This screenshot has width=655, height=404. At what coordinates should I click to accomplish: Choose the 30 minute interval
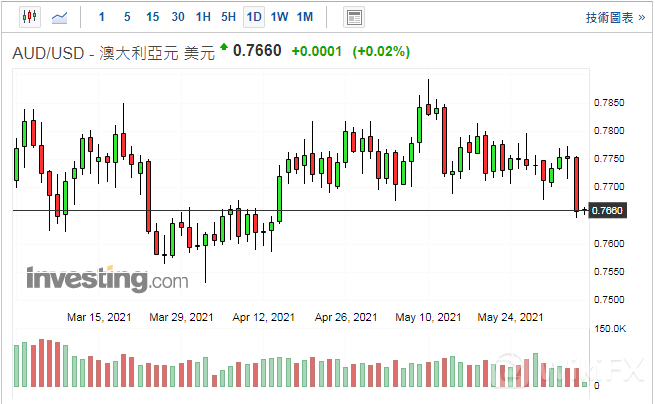[x=178, y=17]
